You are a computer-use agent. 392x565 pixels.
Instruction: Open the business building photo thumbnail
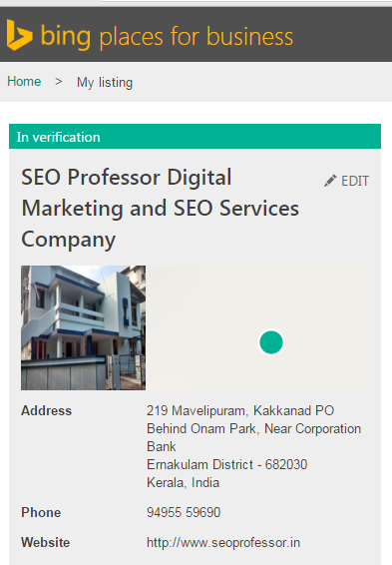pos(83,327)
